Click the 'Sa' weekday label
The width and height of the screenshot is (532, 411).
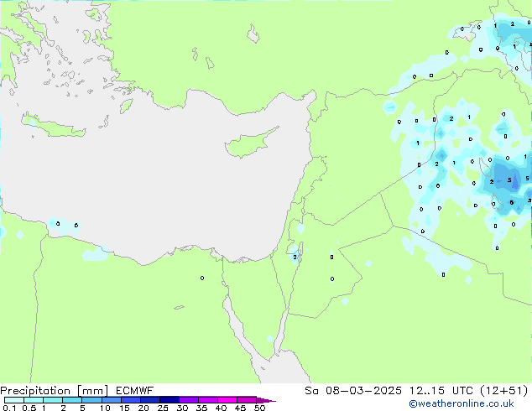coord(311,391)
